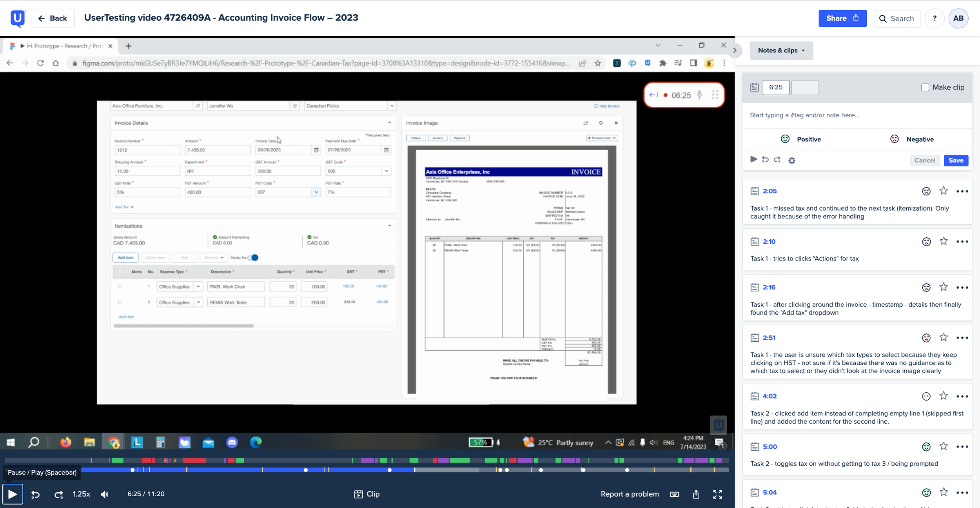Go Back to the previous page
Screen dimensions: 980x508
(52, 18)
